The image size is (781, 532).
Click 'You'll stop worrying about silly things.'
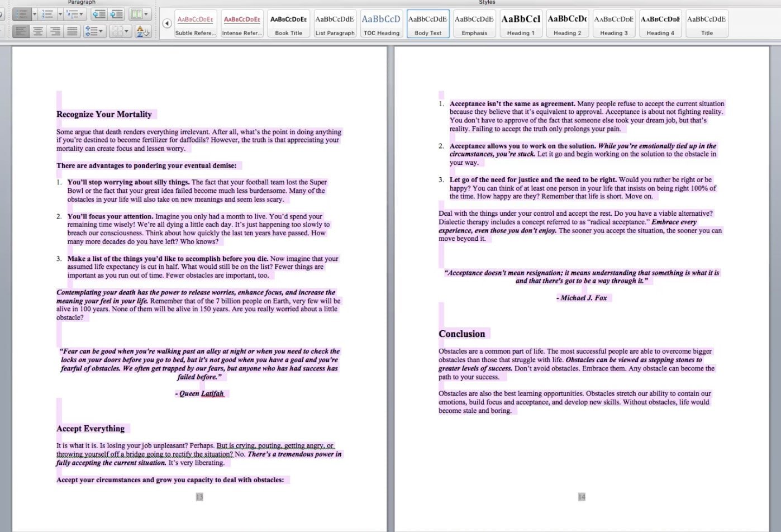(x=128, y=182)
